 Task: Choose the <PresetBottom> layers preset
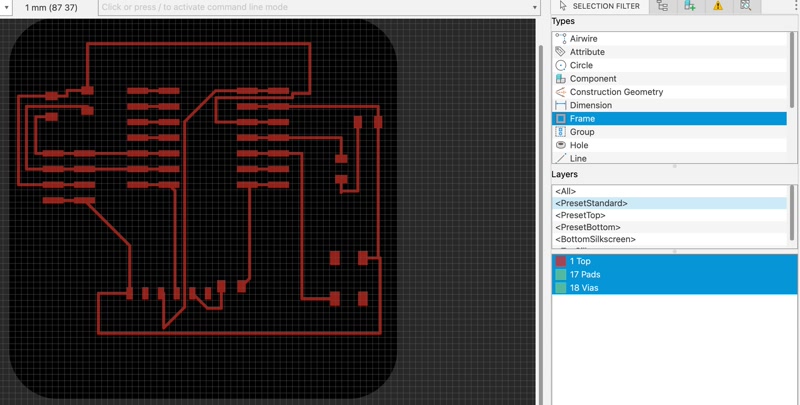669,227
